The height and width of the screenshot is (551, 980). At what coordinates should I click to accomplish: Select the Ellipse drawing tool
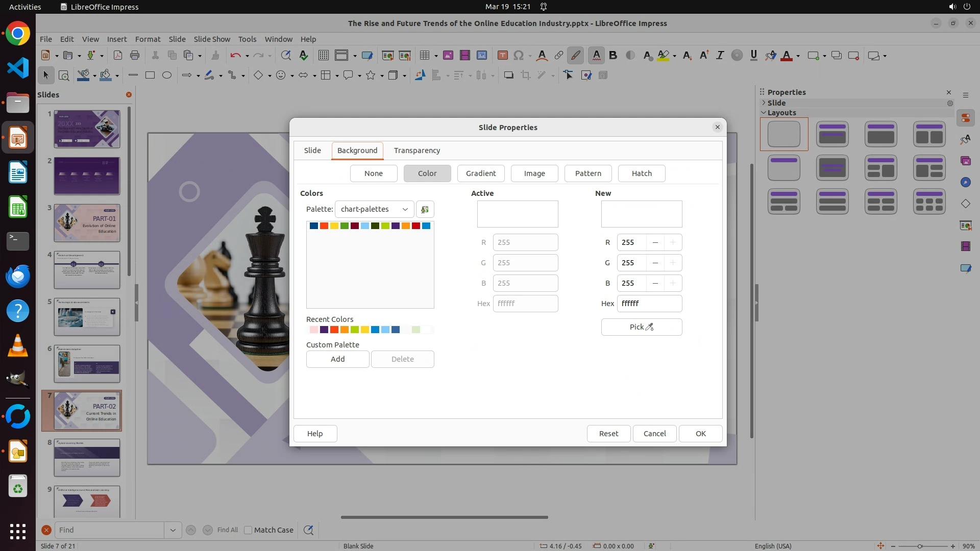167,76
